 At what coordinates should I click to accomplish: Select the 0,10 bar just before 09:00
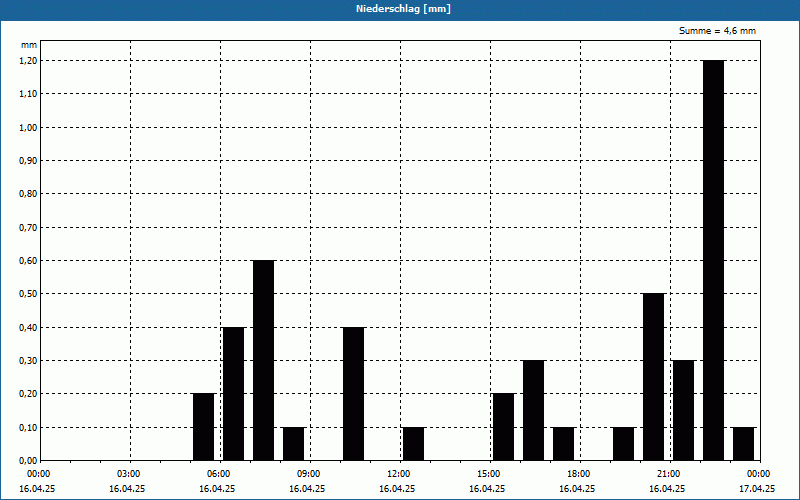(293, 444)
